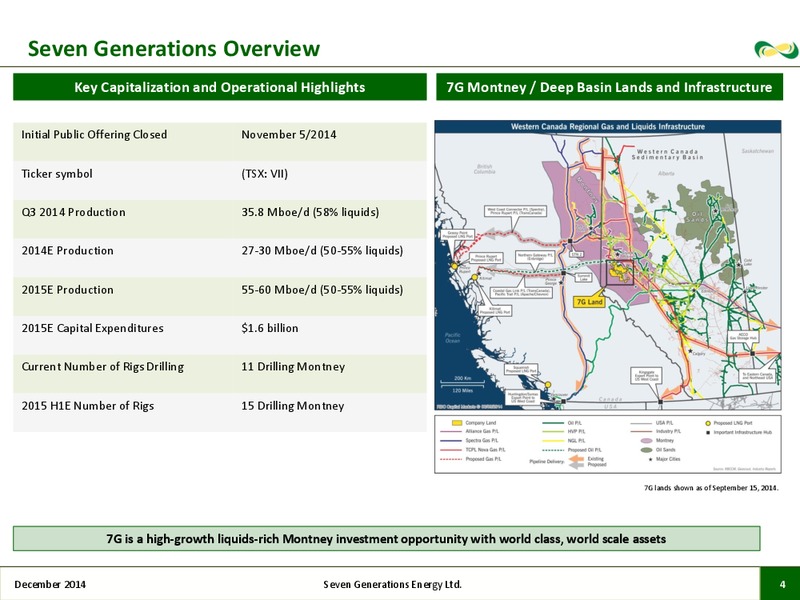Click the Seven Generations Energy Ltd. footer text
The image size is (800, 600).
(x=392, y=584)
